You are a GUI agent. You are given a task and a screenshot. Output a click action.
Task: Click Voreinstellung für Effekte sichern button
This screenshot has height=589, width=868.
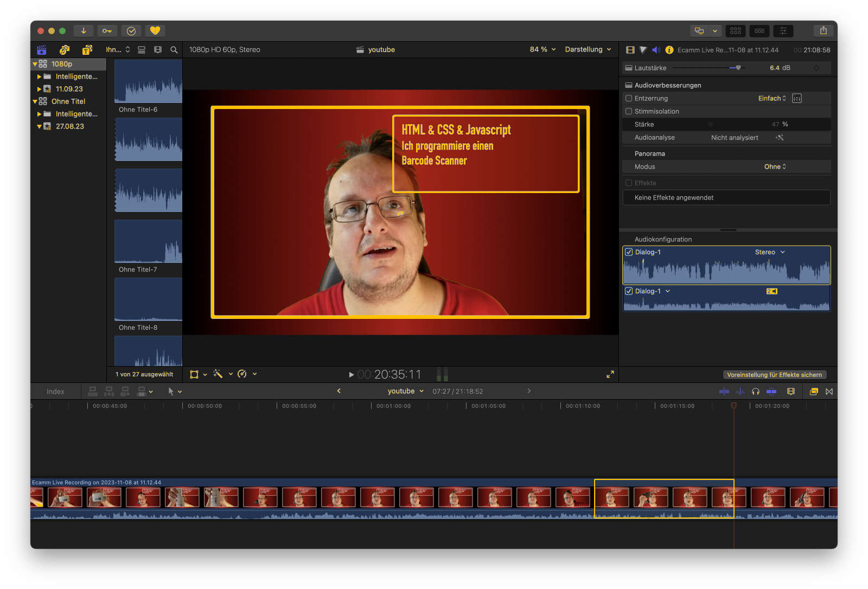coord(774,375)
